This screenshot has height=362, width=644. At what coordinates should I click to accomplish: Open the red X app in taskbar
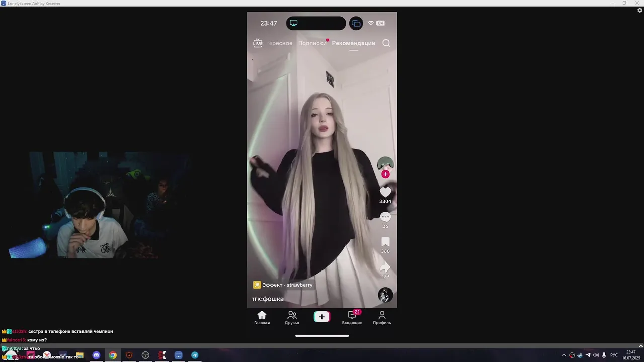click(x=162, y=355)
